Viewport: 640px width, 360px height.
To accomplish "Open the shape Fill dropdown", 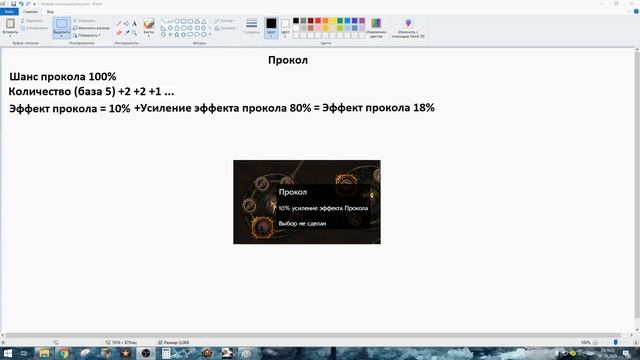I will click(225, 28).
